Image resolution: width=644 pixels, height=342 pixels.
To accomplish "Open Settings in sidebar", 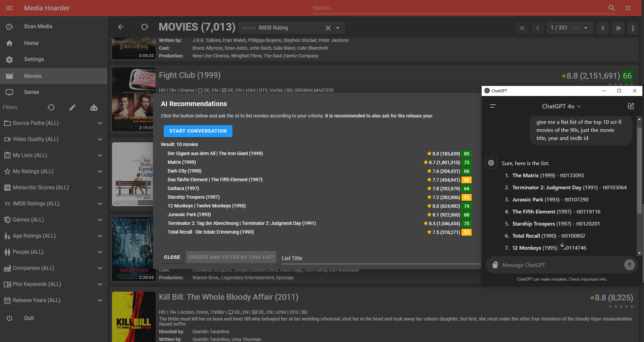I will tap(54, 59).
